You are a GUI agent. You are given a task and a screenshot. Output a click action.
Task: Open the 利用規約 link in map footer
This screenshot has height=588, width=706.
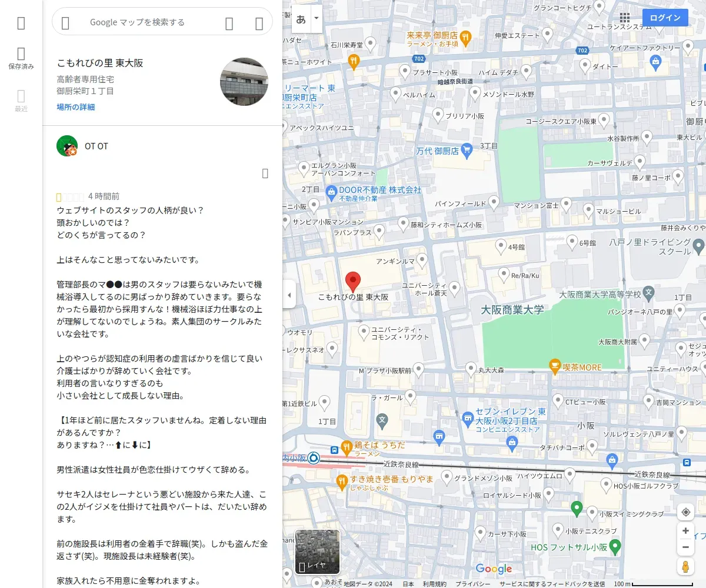(x=434, y=584)
